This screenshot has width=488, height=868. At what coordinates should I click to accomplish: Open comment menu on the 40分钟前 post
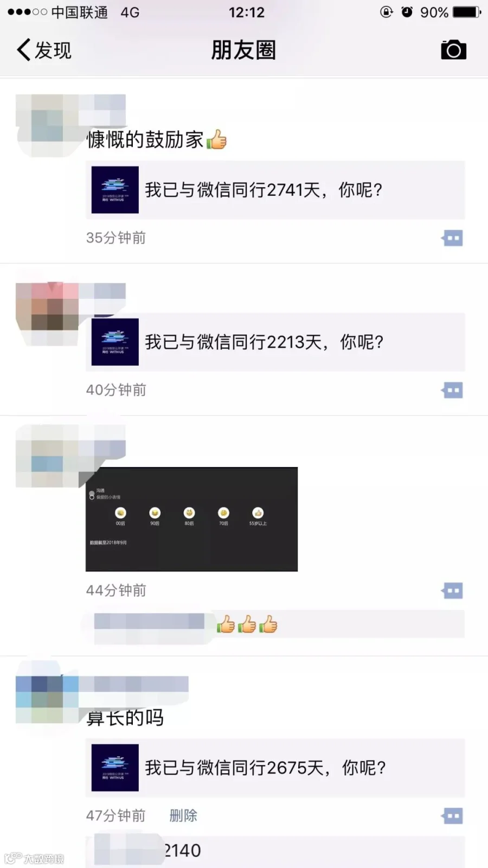tap(452, 390)
